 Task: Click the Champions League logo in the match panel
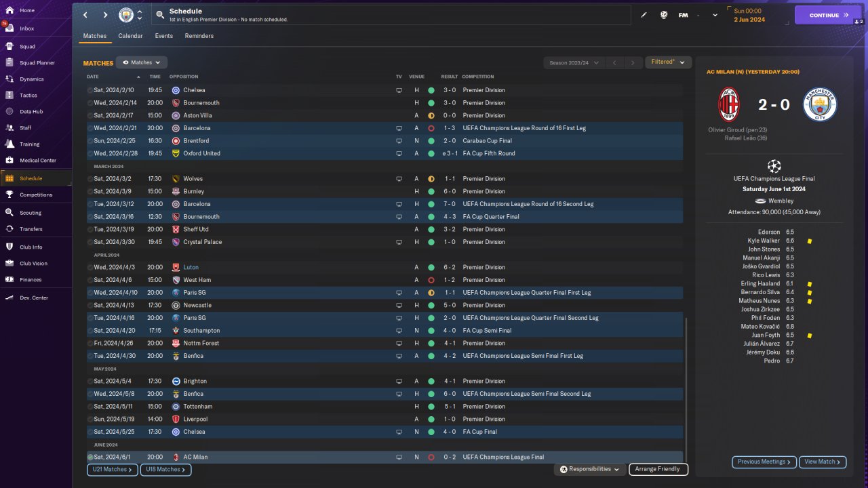(x=774, y=165)
